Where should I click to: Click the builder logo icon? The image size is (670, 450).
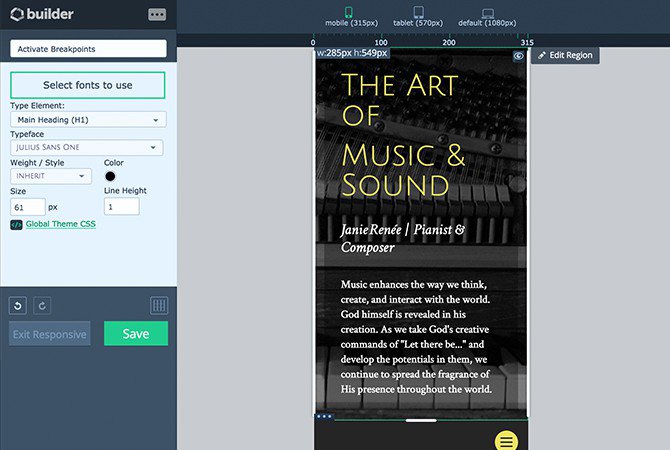tap(17, 14)
